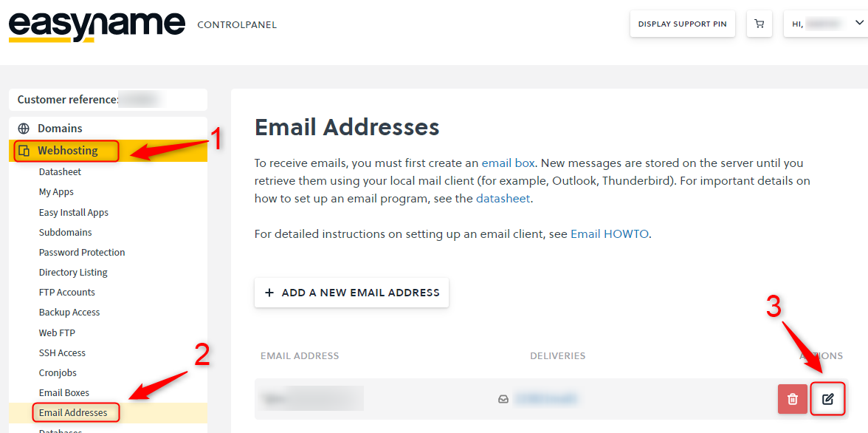Click the plus icon for new email address
The height and width of the screenshot is (433, 868).
269,293
